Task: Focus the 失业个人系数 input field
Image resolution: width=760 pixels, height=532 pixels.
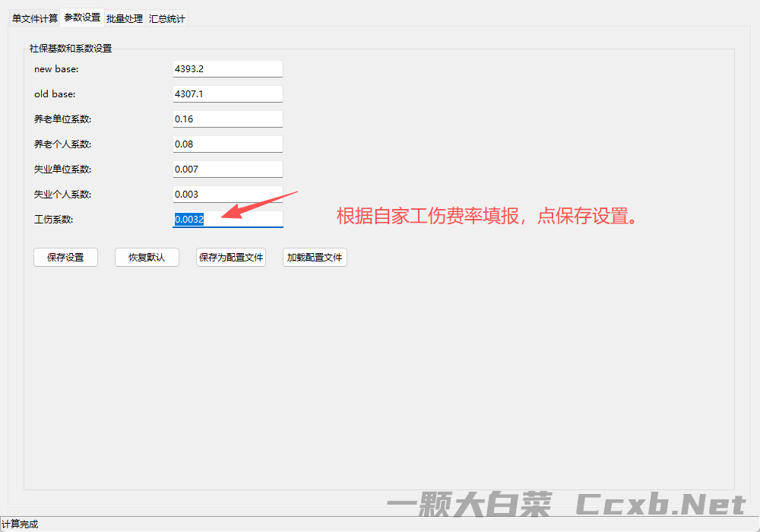Action: click(x=228, y=194)
